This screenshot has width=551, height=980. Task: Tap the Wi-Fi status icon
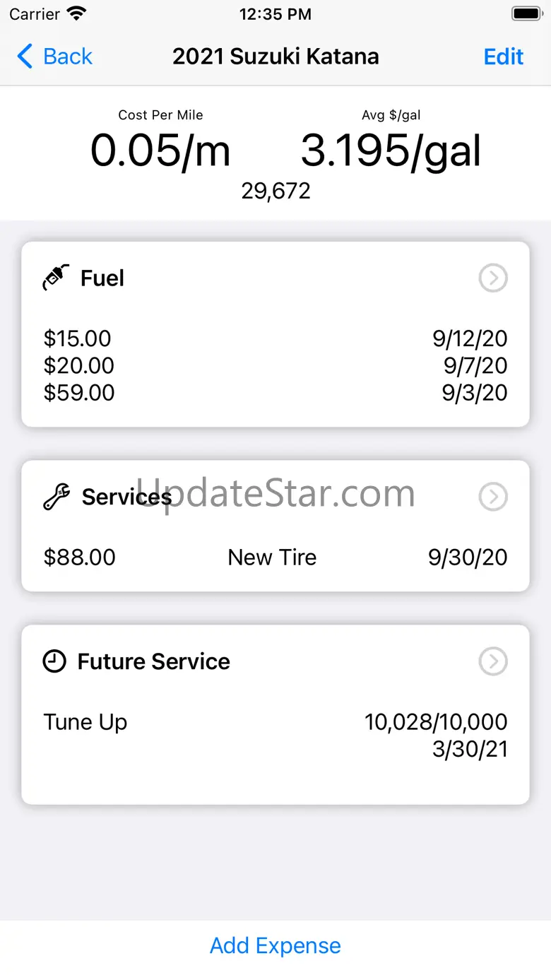coord(76,13)
